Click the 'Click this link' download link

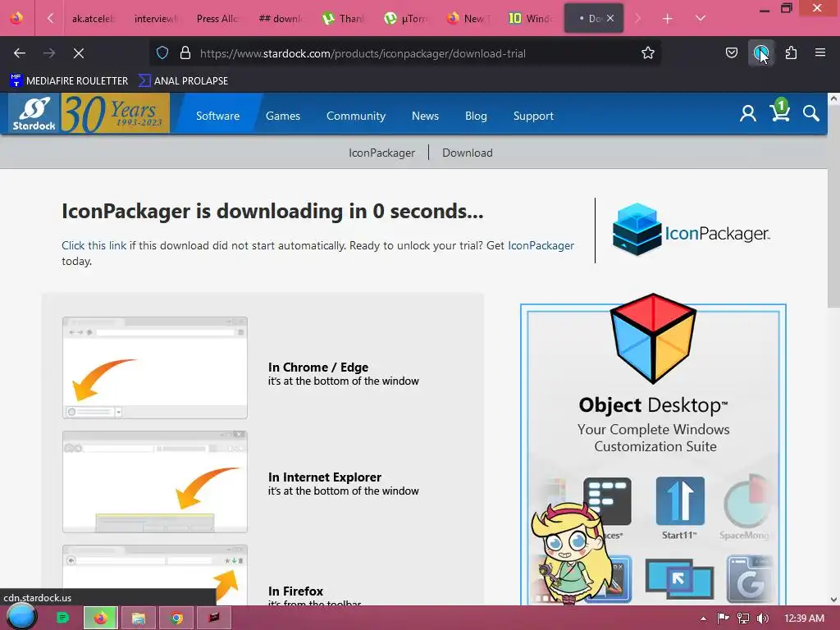(94, 245)
